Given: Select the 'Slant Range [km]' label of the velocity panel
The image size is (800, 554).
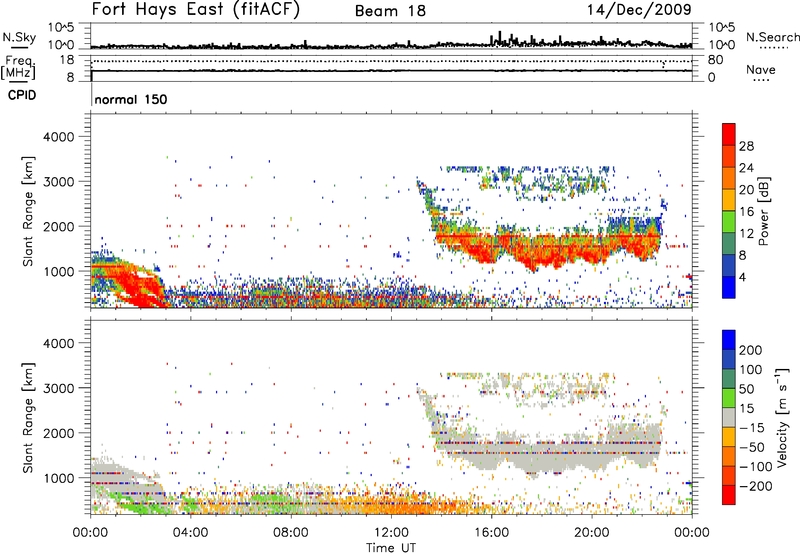Looking at the screenshot, I should pyautogui.click(x=29, y=417).
